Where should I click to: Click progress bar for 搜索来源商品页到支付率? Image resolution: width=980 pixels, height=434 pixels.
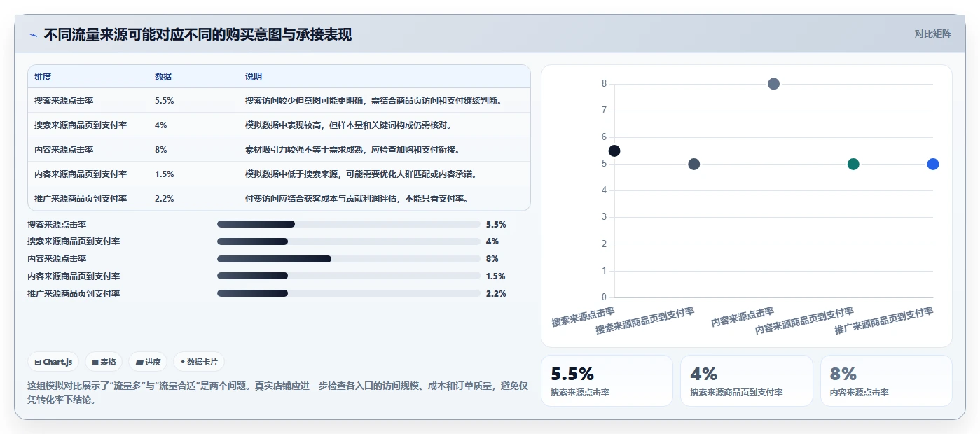click(349, 241)
